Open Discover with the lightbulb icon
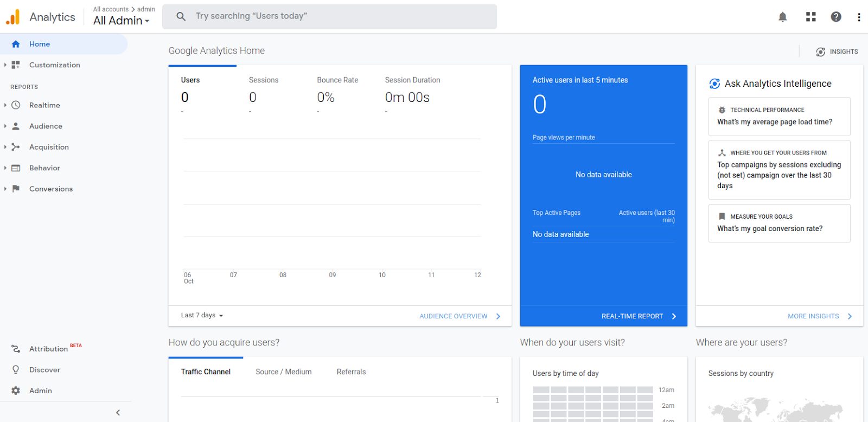Viewport: 868px width, 422px height. click(16, 370)
